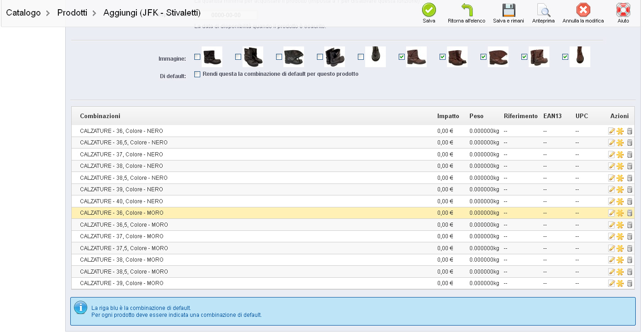Viewport: 644px width, 332px height.
Task: Click the Riferimento column header
Action: pyautogui.click(x=520, y=116)
